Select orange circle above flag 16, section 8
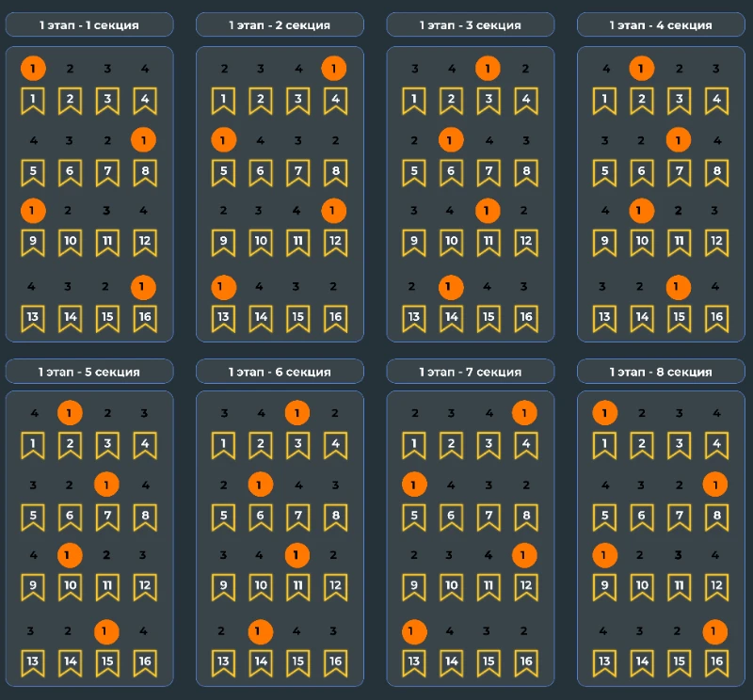This screenshot has width=753, height=700. pos(715,631)
